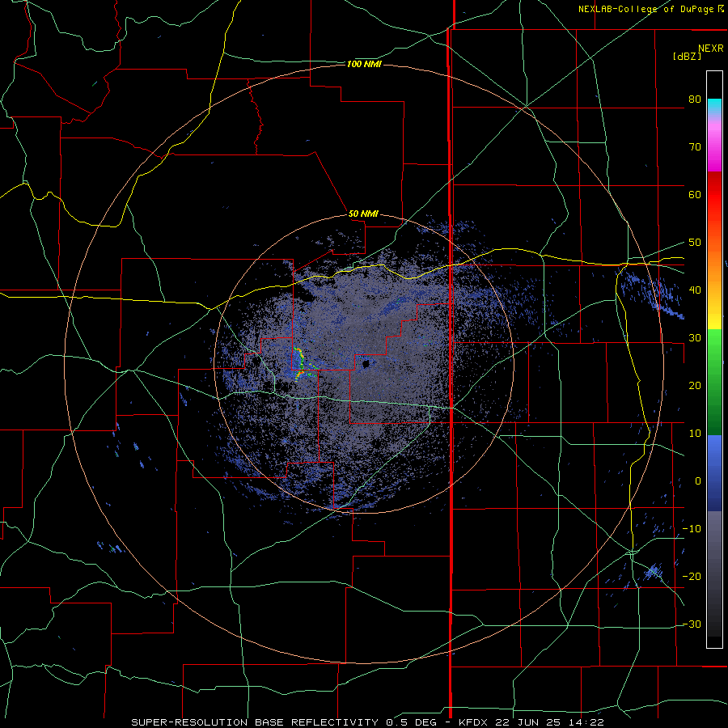Click the 100 NMI range ring label
The width and height of the screenshot is (728, 728).
point(364,64)
